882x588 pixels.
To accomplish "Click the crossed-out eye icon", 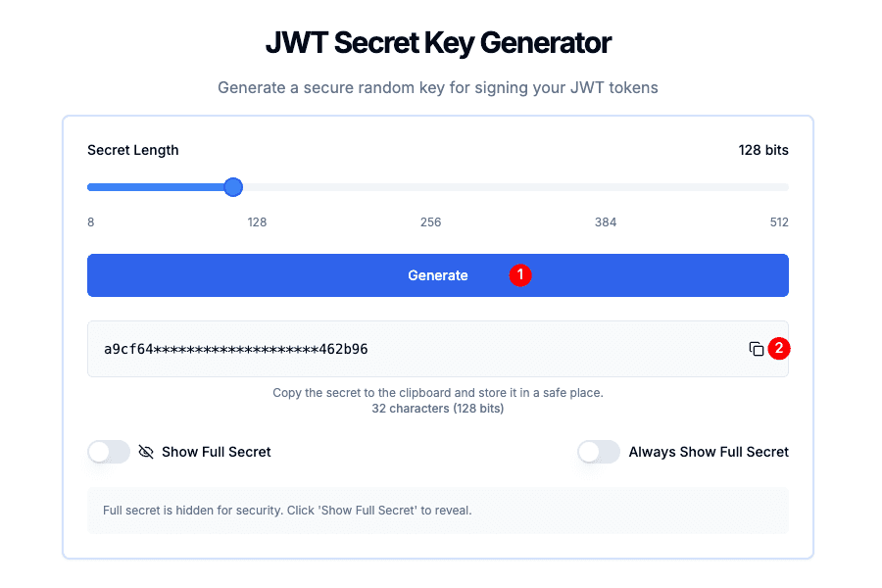I will [x=146, y=452].
